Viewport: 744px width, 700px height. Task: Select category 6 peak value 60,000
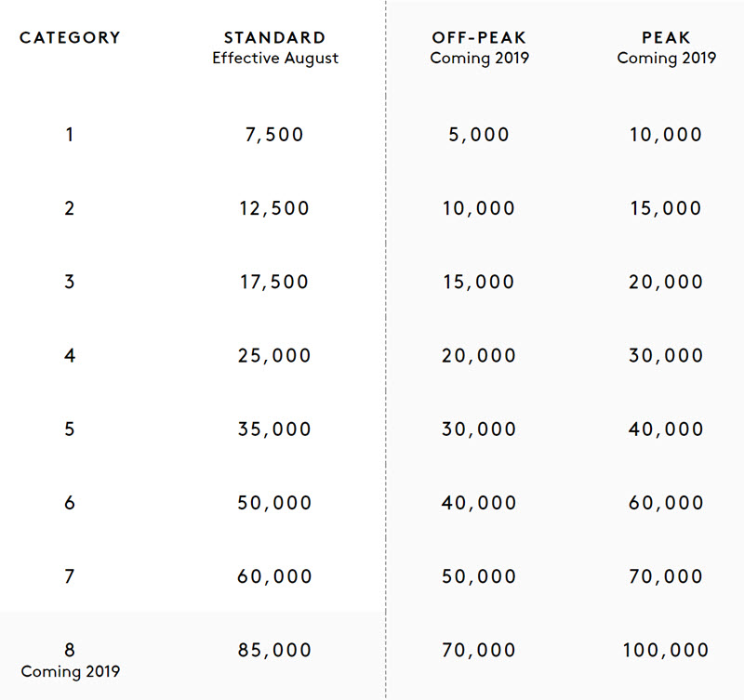666,503
